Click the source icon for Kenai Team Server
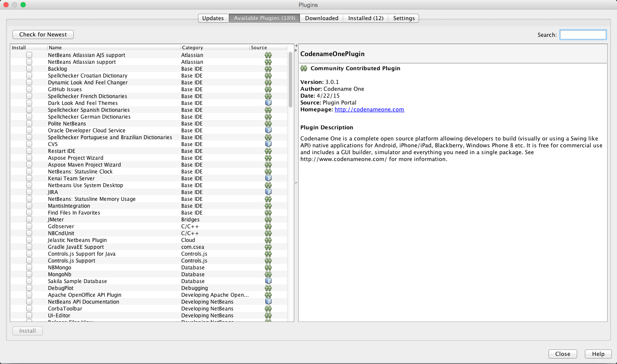Viewport: 617px width, 364px height. pos(268,179)
